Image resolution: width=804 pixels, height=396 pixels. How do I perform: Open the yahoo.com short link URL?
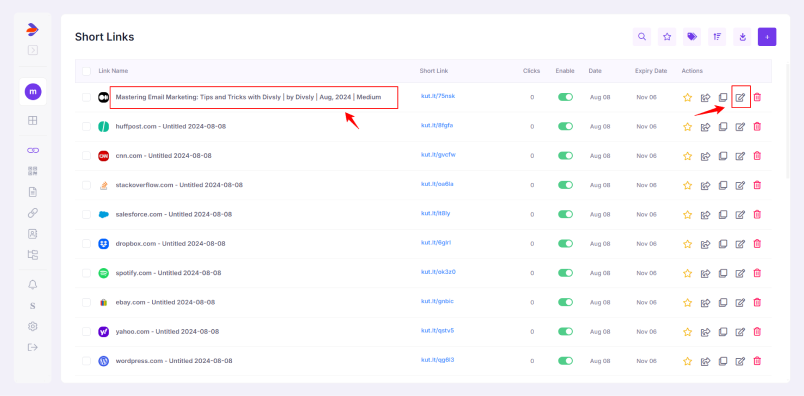(437, 330)
